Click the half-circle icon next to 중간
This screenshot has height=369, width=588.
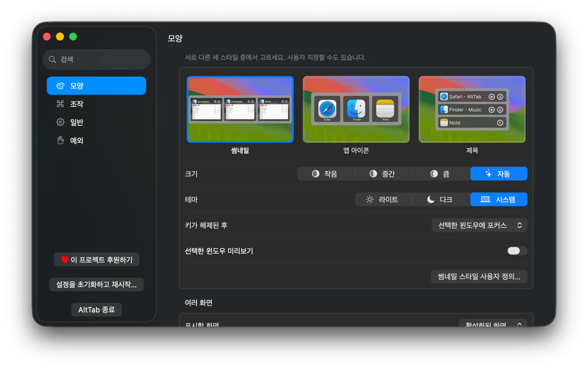click(373, 174)
